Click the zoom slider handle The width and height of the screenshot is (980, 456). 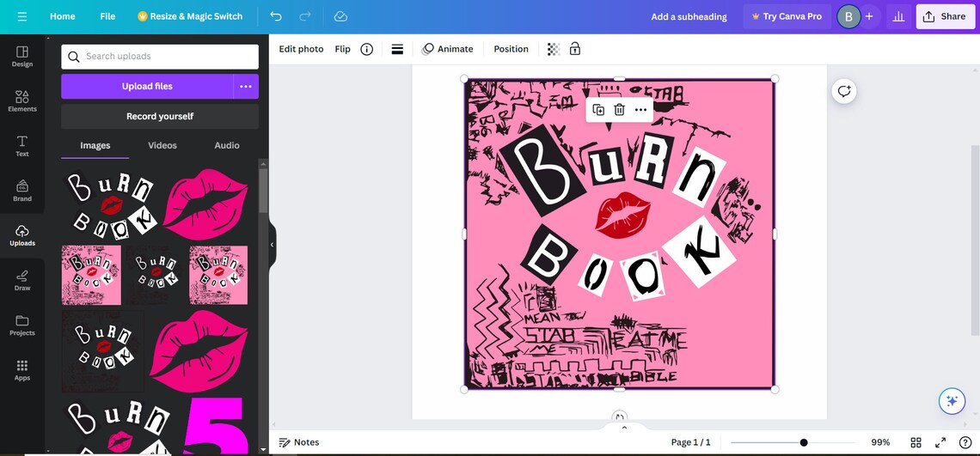pyautogui.click(x=804, y=442)
